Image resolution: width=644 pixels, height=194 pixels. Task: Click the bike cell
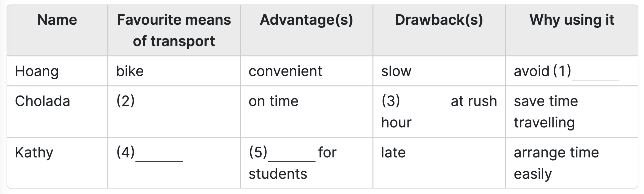click(x=130, y=71)
